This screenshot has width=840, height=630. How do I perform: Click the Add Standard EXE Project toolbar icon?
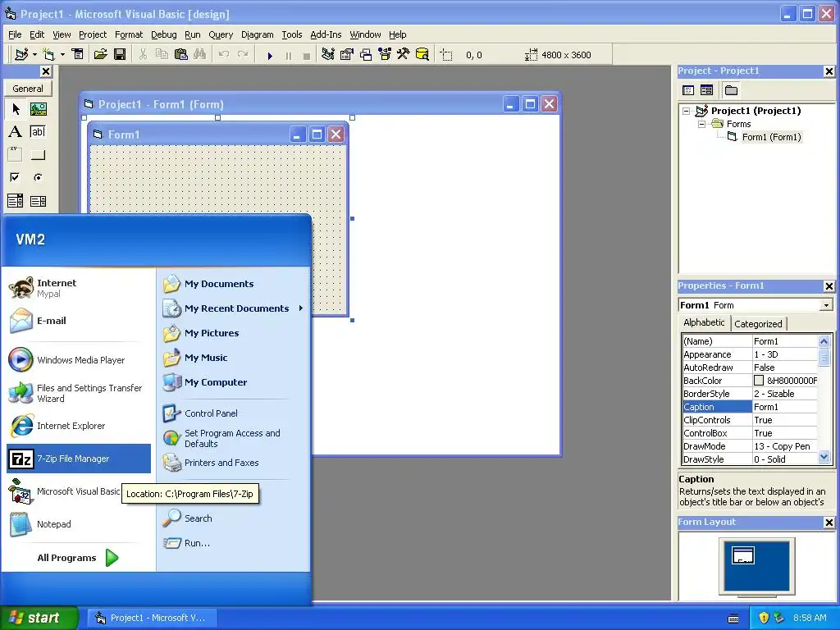[x=21, y=54]
